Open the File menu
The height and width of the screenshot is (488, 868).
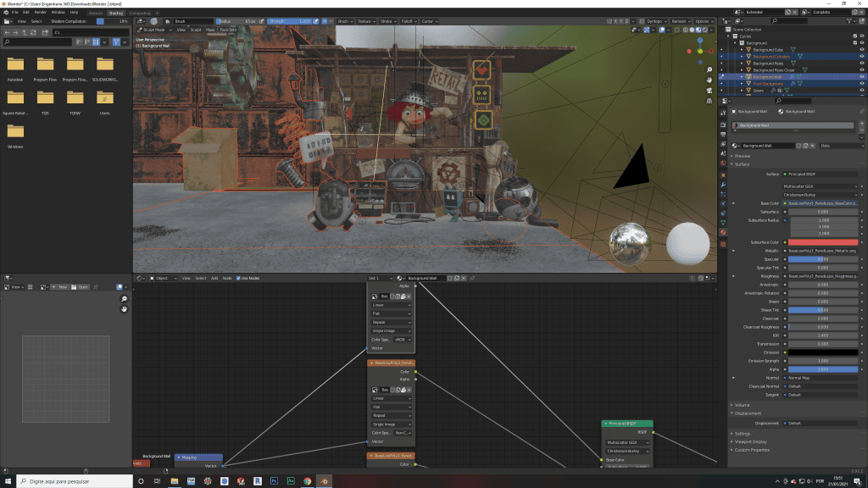(15, 12)
